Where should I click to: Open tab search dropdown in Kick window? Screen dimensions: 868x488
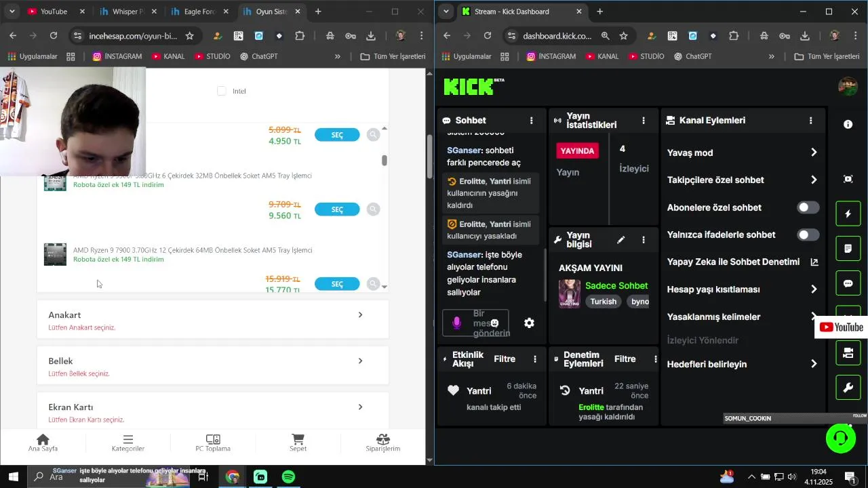[x=446, y=12]
